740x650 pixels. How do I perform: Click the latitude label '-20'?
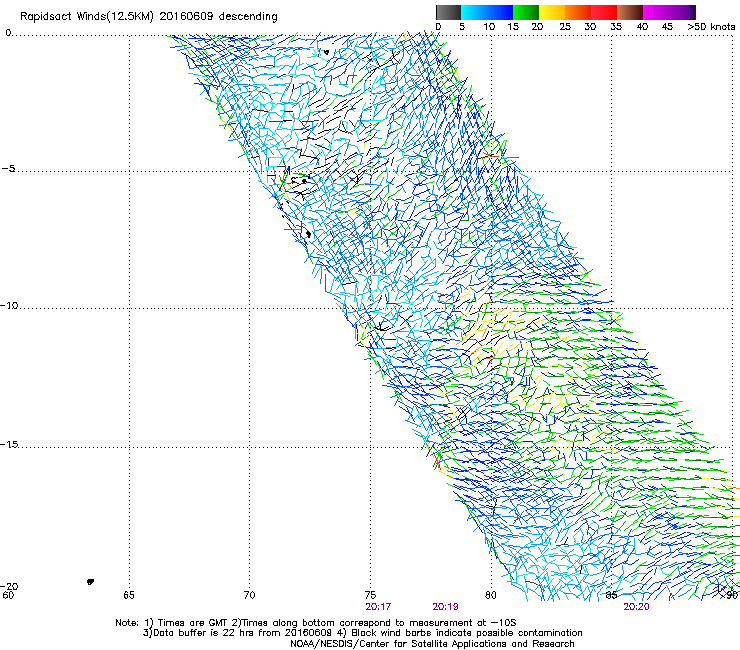pyautogui.click(x=9, y=586)
